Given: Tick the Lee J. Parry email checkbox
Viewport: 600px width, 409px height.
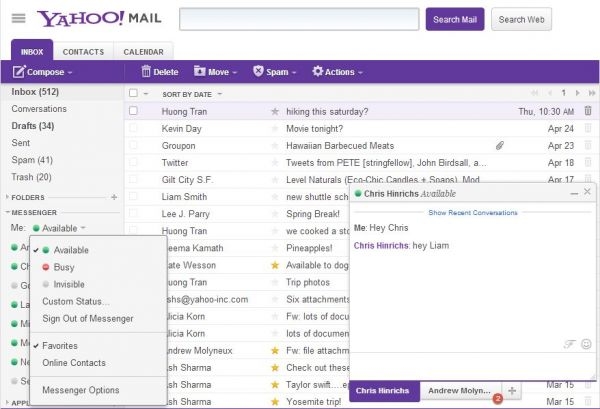Looking at the screenshot, I should (133, 213).
